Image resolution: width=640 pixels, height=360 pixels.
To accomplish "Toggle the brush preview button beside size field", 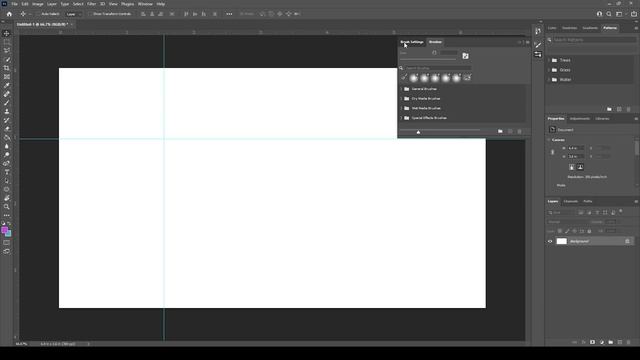I will 465,56.
